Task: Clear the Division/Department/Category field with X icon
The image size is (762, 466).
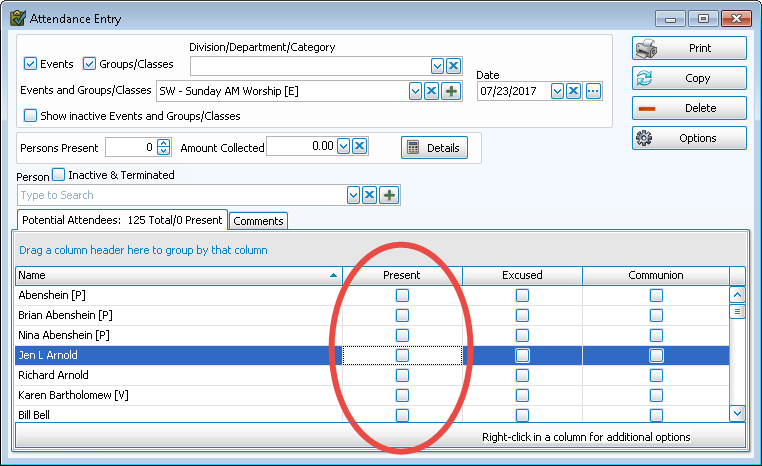Action: coord(453,66)
